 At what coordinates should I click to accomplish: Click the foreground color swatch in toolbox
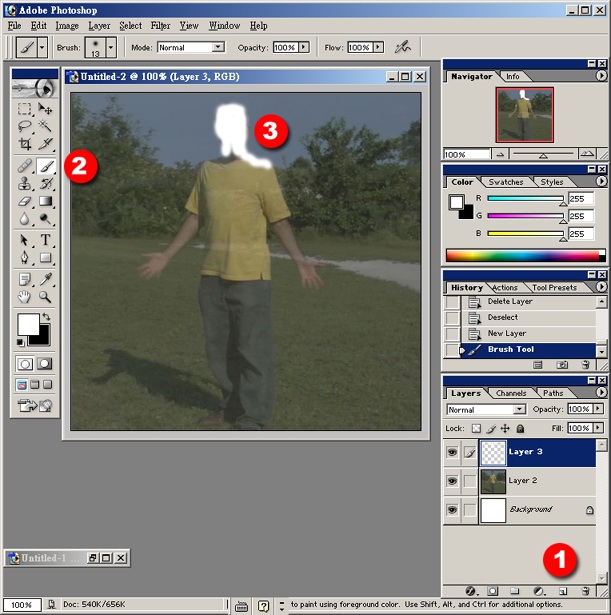tap(27, 323)
